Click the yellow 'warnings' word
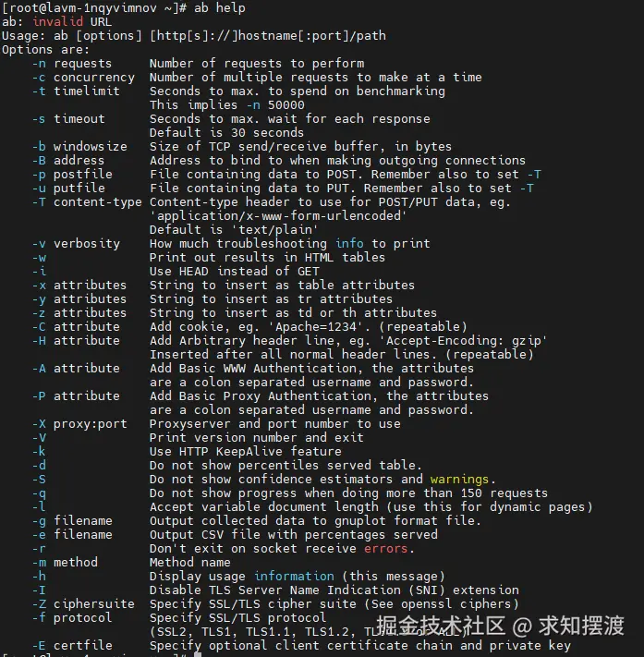 point(460,479)
